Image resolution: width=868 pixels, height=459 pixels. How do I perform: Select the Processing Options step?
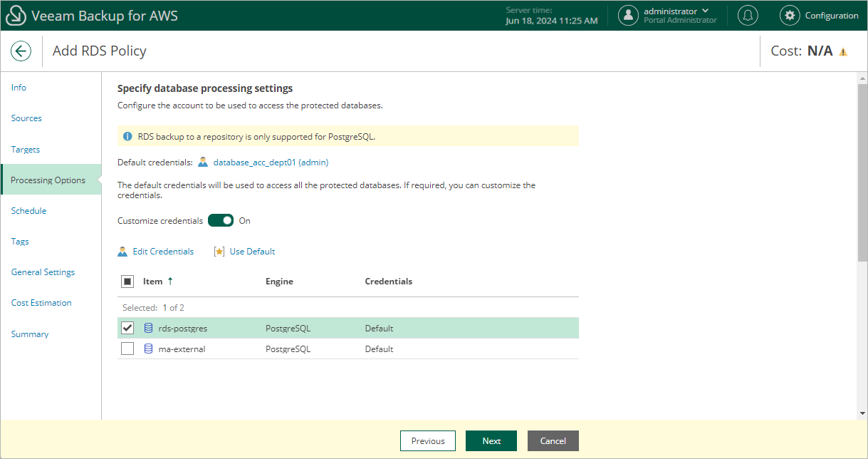click(x=51, y=180)
